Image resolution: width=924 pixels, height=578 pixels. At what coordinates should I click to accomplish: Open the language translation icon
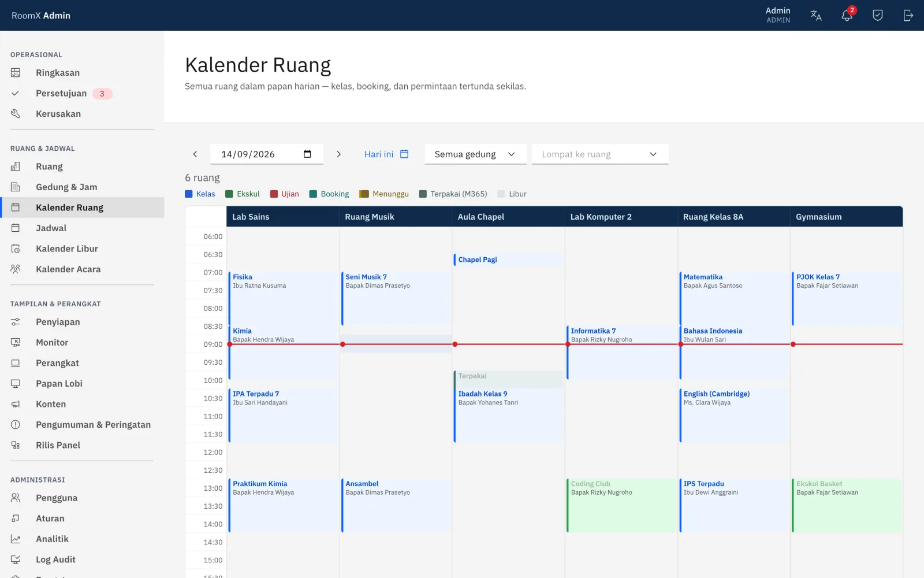(x=816, y=16)
